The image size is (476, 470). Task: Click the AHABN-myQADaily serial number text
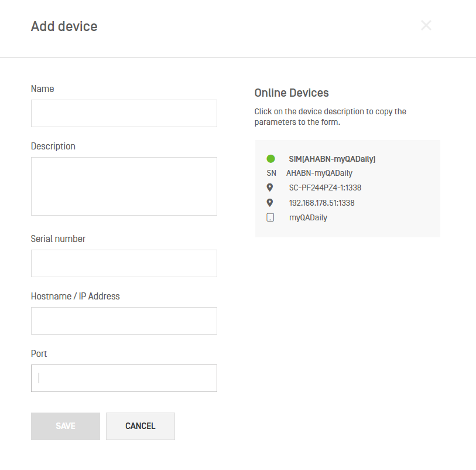click(x=319, y=173)
